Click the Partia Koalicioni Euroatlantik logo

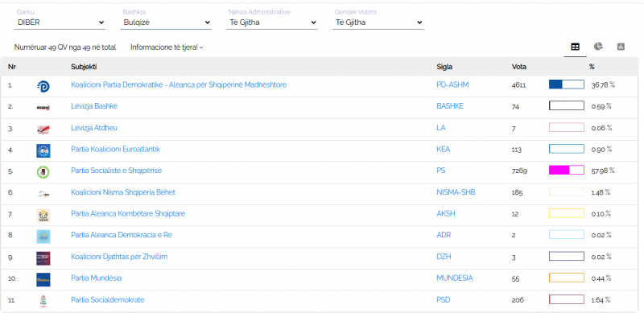click(43, 150)
